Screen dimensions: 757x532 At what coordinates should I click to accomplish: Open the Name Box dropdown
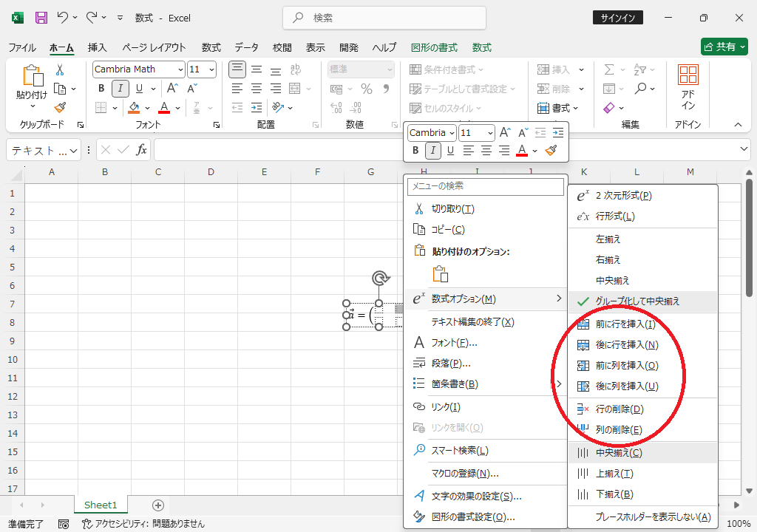coord(73,151)
